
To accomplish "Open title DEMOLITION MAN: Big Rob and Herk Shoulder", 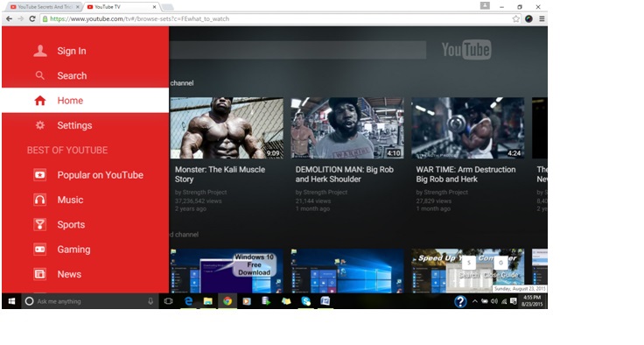I will (x=344, y=174).
